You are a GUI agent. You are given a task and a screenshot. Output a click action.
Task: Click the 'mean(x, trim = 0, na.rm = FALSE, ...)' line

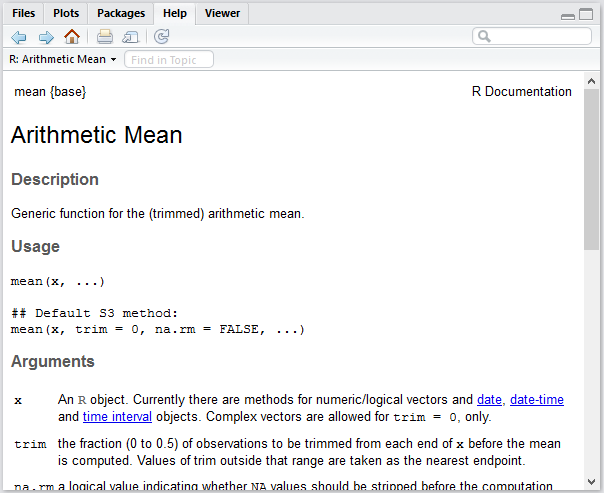click(158, 330)
